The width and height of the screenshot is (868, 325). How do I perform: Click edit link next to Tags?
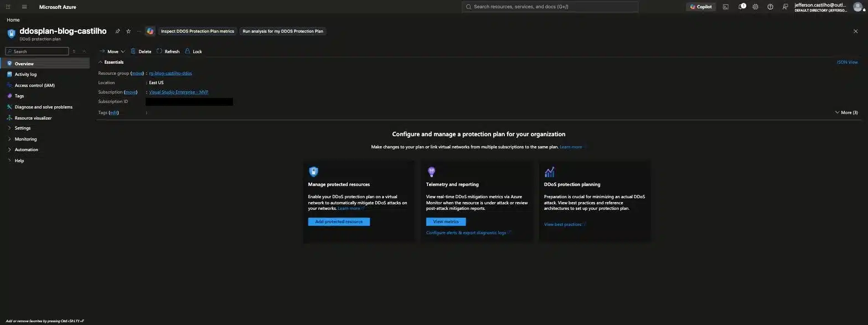tap(114, 112)
